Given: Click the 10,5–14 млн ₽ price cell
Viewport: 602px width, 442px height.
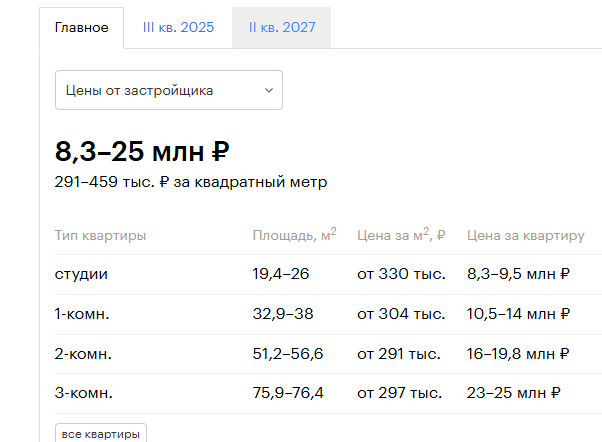Looking at the screenshot, I should 518,314.
